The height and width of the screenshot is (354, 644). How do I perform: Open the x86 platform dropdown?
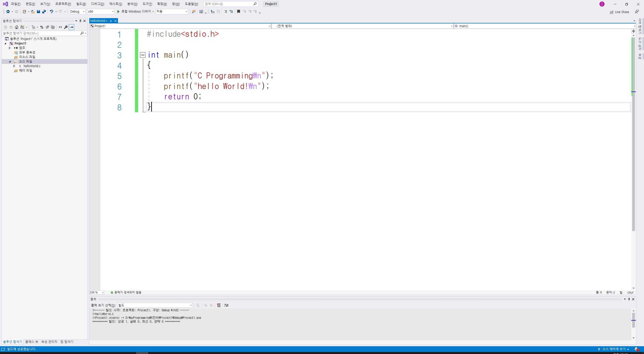(101, 12)
